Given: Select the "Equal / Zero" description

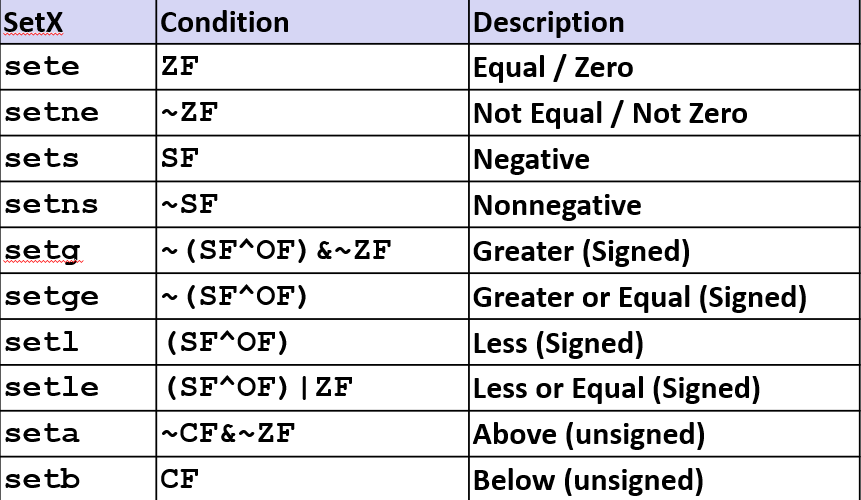Looking at the screenshot, I should coord(553,67).
